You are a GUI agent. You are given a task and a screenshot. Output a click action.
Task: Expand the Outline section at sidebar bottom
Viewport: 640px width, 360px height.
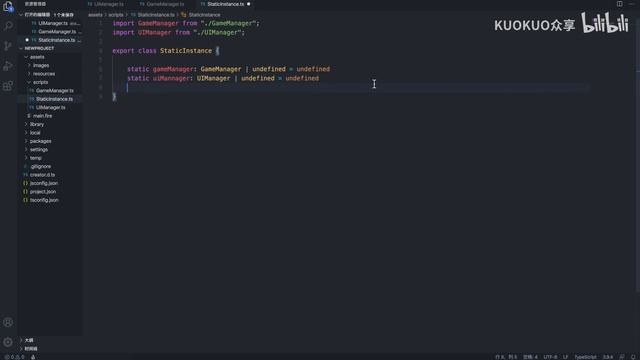click(x=49, y=340)
